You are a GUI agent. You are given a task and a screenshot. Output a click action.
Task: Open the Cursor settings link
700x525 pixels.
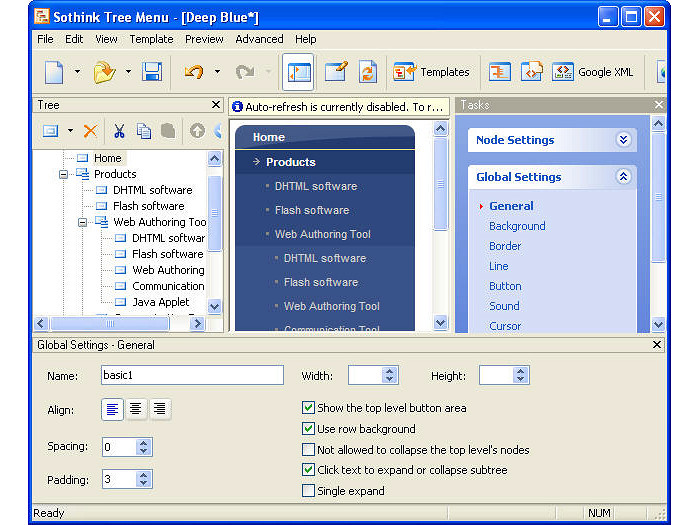tap(505, 326)
